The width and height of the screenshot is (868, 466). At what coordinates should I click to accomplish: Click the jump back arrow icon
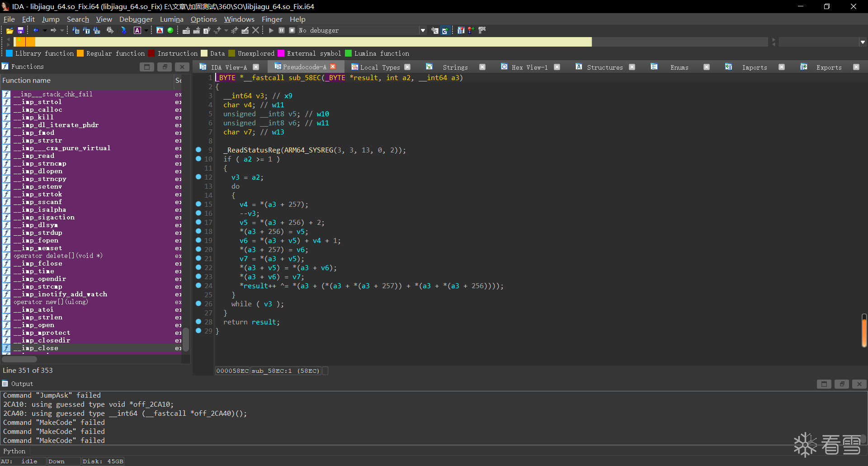click(36, 30)
